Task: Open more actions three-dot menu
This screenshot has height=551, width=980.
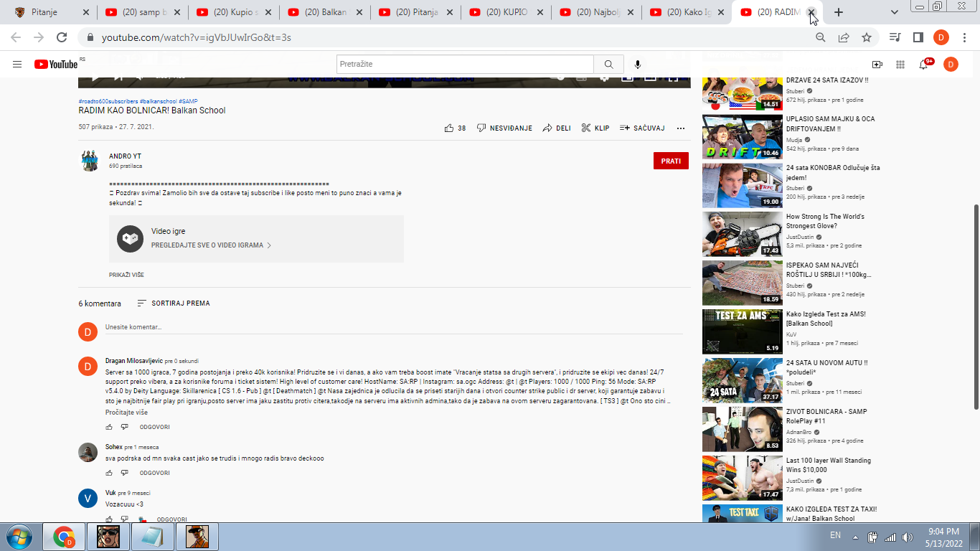Action: click(681, 128)
